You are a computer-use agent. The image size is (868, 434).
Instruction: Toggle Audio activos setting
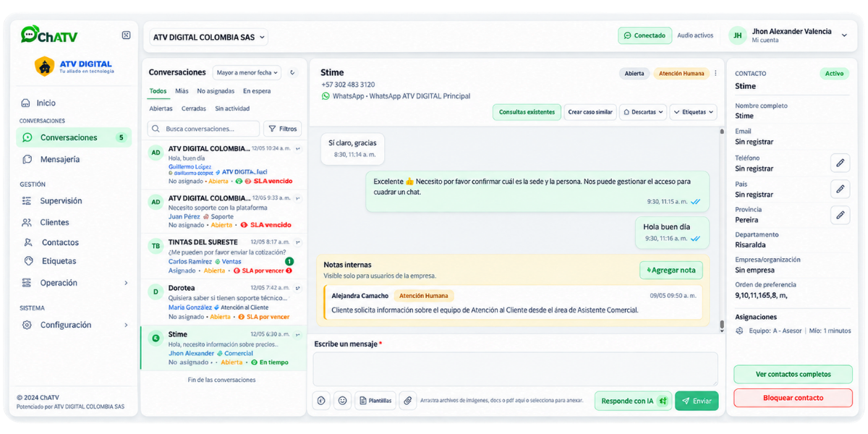pyautogui.click(x=695, y=35)
